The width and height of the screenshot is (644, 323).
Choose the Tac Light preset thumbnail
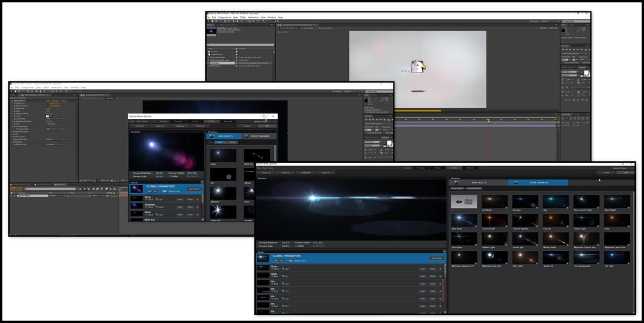[617, 258]
